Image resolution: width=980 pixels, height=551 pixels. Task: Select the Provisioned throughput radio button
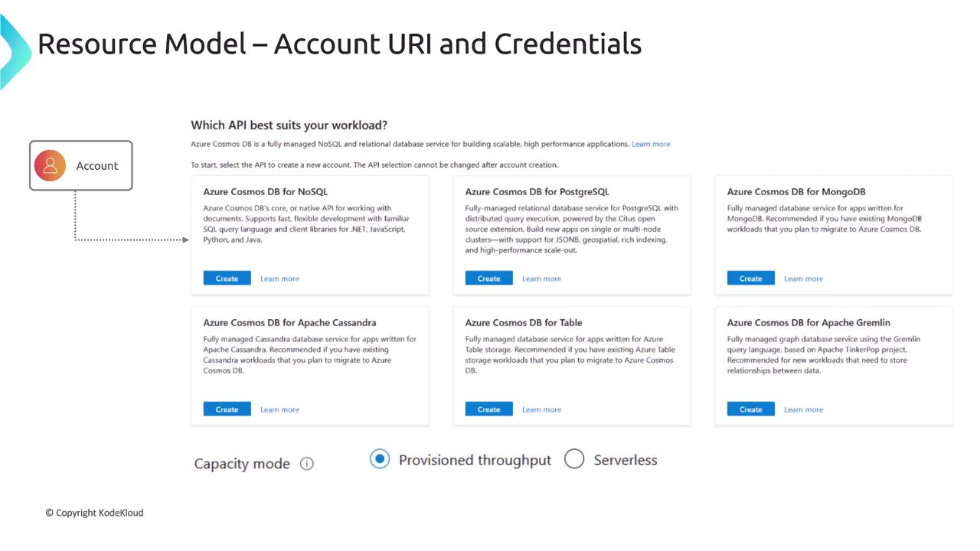tap(380, 459)
